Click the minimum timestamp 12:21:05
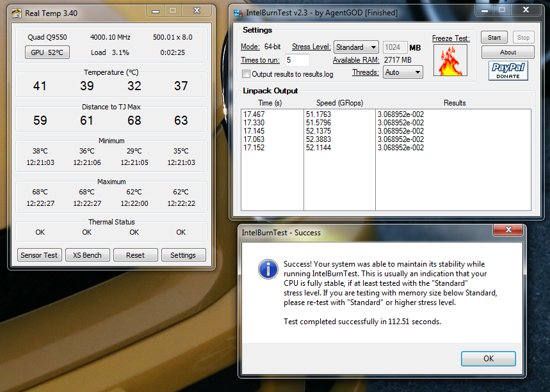Screen dimensions: 550x392 134,162
